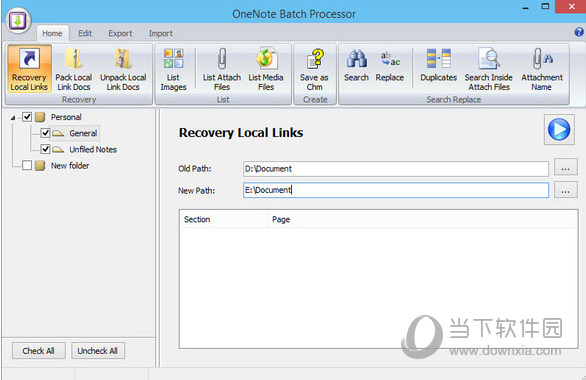Switch to the Export ribbon tab

[x=120, y=33]
